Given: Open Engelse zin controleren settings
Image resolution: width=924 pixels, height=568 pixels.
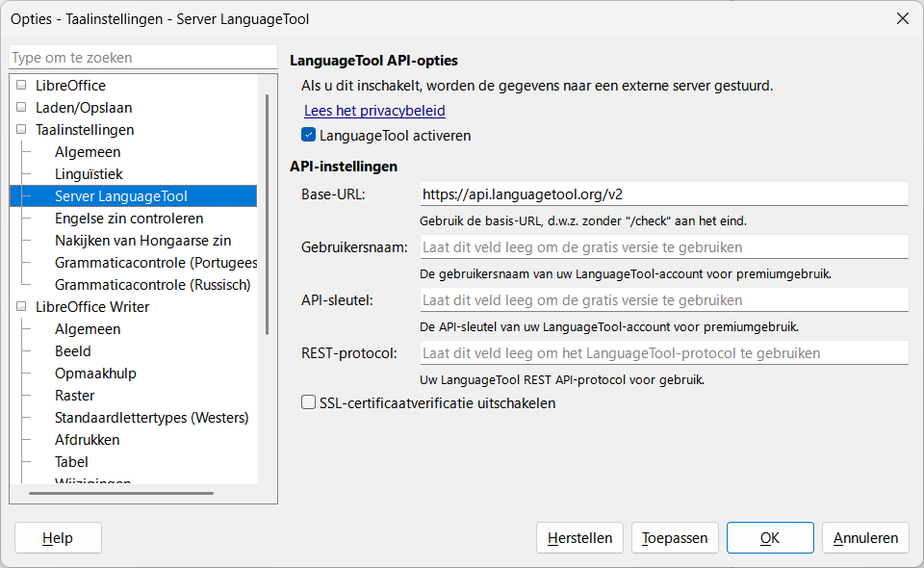Looking at the screenshot, I should (129, 219).
